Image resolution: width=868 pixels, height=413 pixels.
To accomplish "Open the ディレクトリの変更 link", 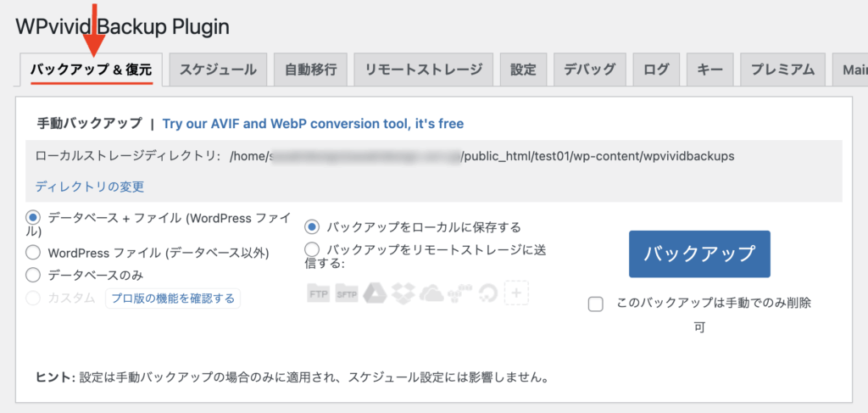I will (90, 187).
